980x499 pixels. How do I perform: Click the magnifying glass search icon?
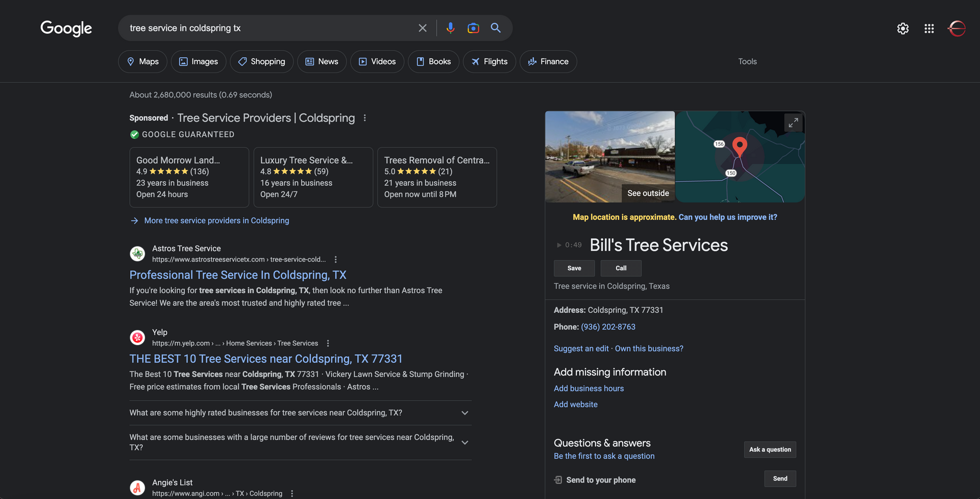(496, 28)
